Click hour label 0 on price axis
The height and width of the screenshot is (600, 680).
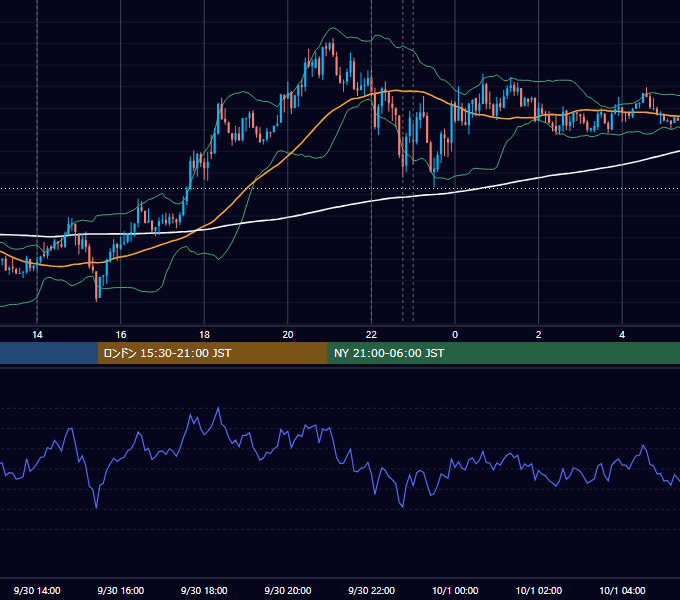click(455, 335)
